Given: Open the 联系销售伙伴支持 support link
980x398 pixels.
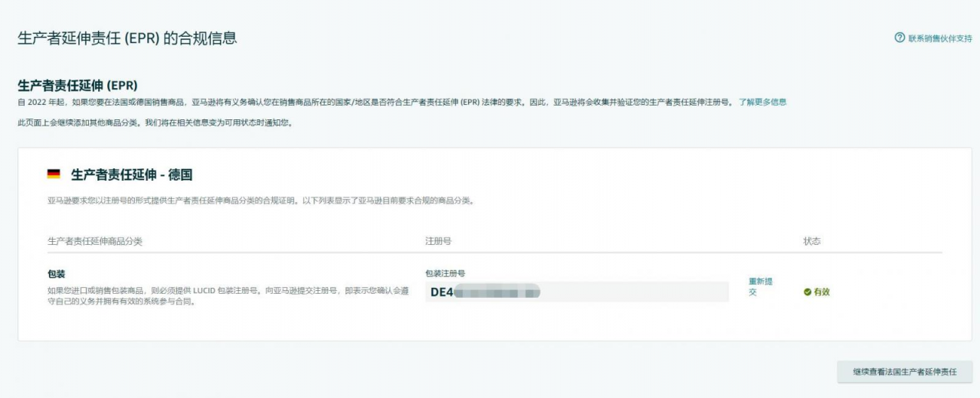Looking at the screenshot, I should (939, 38).
